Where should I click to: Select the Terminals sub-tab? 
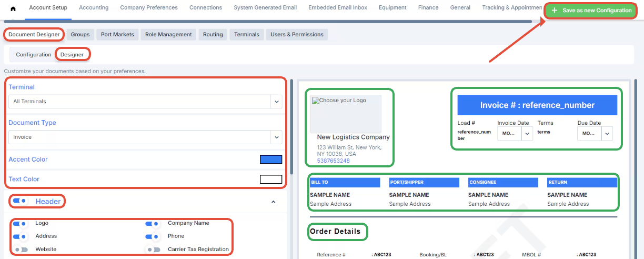pyautogui.click(x=247, y=34)
